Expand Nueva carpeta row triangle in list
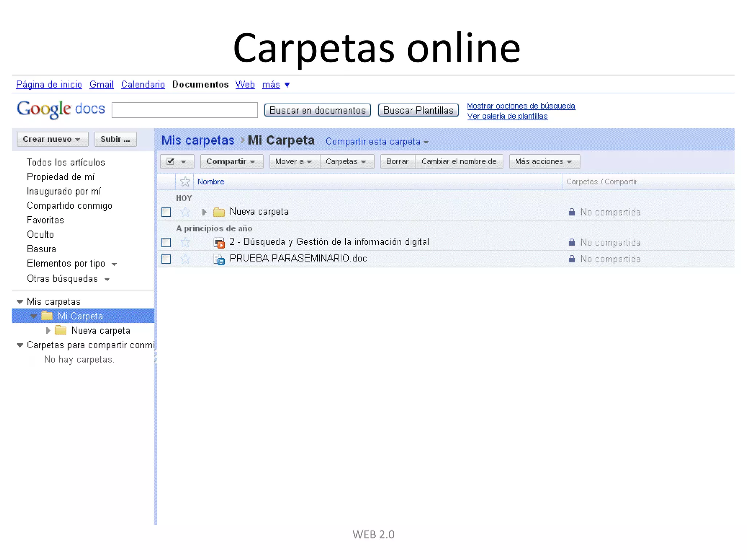 tap(204, 212)
